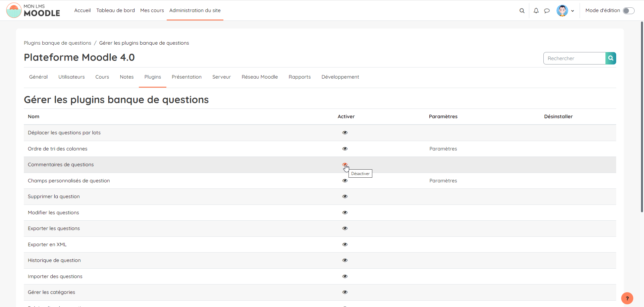Hide the Supprimer la question plugin
Viewport: 644px width, 307px height.
(345, 196)
